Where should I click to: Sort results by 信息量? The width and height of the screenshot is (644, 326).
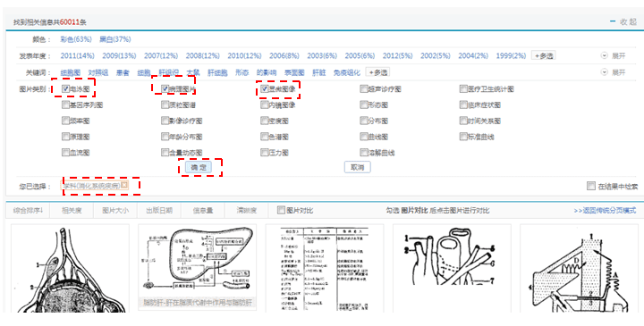click(x=203, y=211)
